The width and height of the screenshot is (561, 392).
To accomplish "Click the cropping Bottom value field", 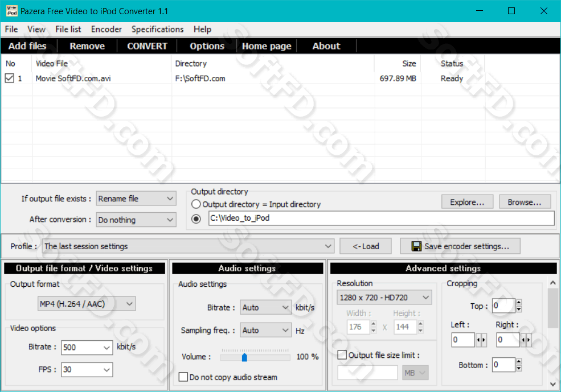I will click(503, 365).
